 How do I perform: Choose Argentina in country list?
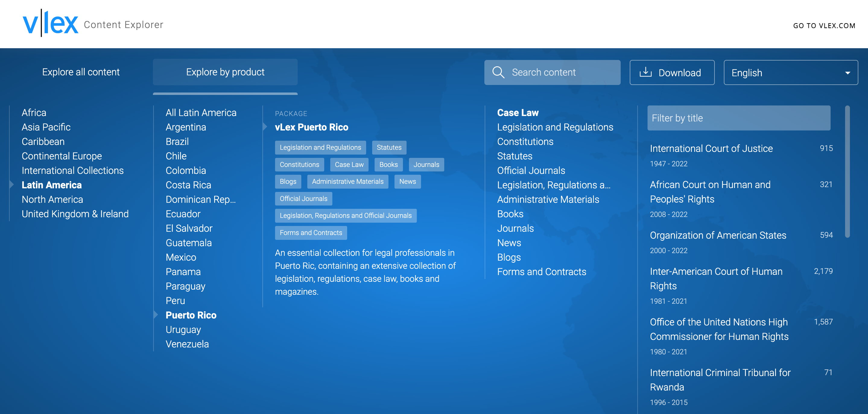point(186,127)
